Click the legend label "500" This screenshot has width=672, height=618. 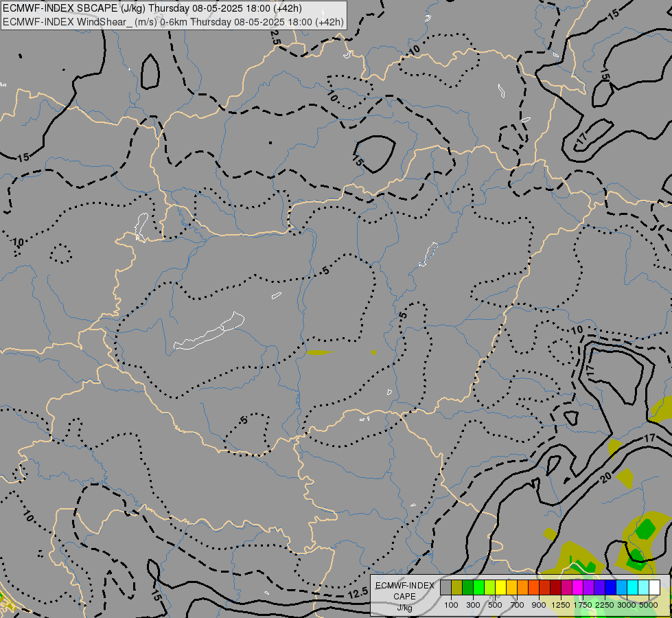pos(496,605)
